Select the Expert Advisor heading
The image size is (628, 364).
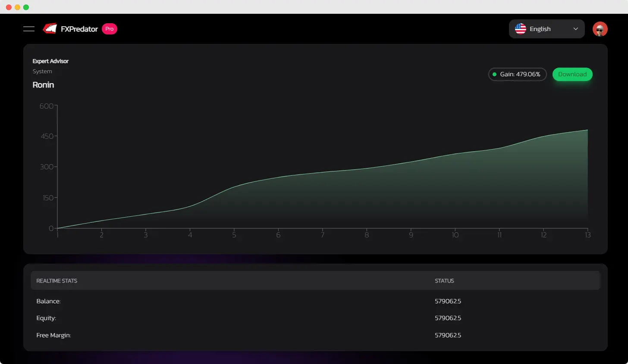tap(50, 61)
